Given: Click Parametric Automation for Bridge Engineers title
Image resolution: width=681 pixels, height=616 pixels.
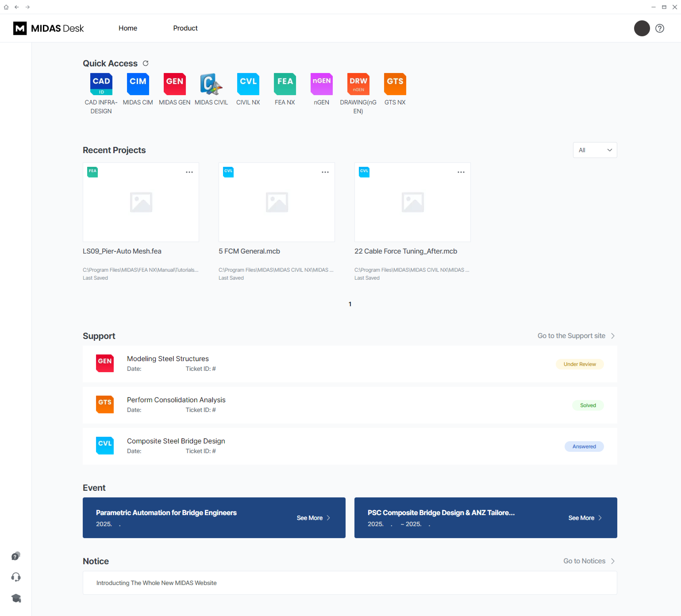Looking at the screenshot, I should click(166, 513).
